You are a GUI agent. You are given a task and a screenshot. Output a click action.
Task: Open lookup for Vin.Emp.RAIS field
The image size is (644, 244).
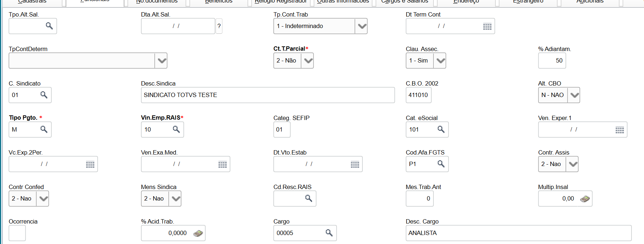click(176, 129)
